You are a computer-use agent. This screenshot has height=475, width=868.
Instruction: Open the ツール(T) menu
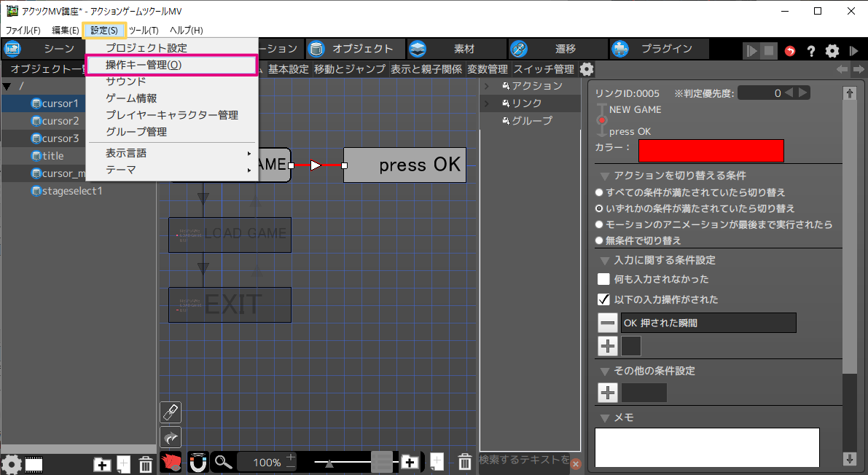pyautogui.click(x=144, y=31)
